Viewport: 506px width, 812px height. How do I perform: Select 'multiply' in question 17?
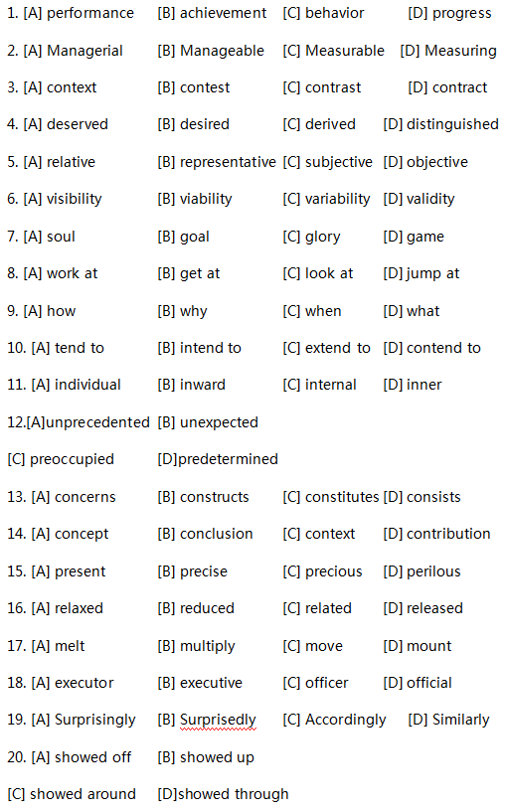[x=207, y=646]
